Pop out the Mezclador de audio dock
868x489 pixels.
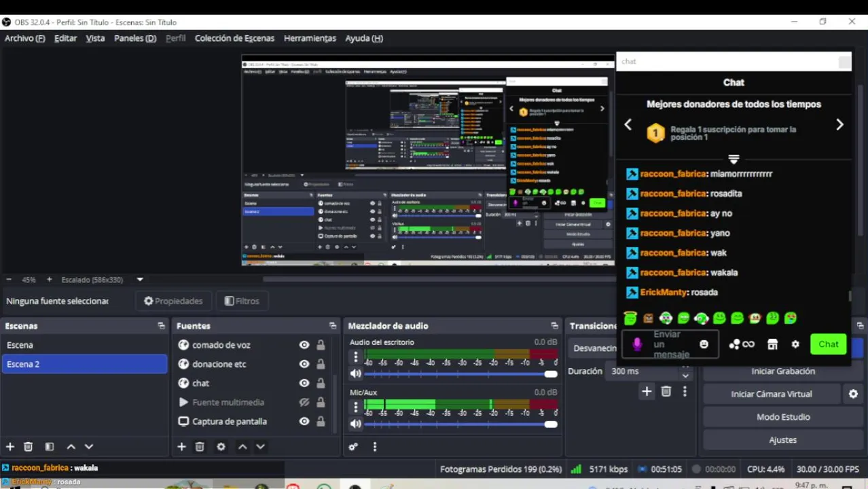click(554, 325)
